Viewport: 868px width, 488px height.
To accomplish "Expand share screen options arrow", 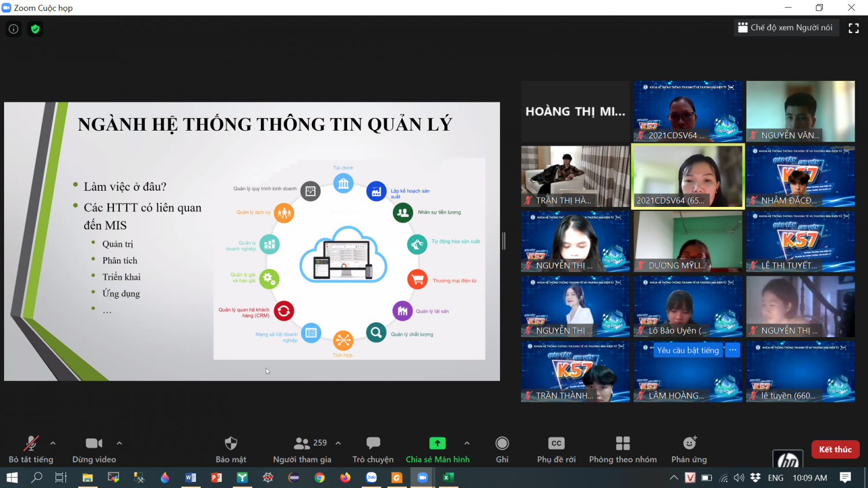I will [467, 443].
